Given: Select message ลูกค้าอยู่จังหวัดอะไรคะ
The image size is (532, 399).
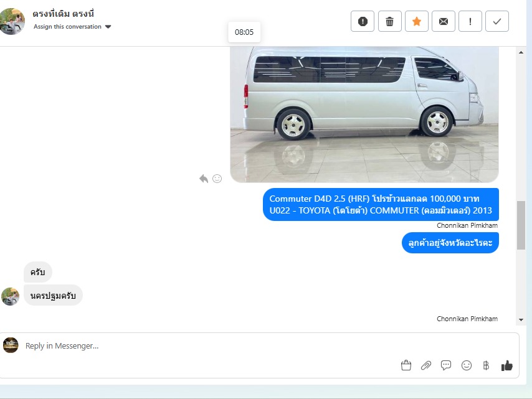Looking at the screenshot, I should pos(450,243).
